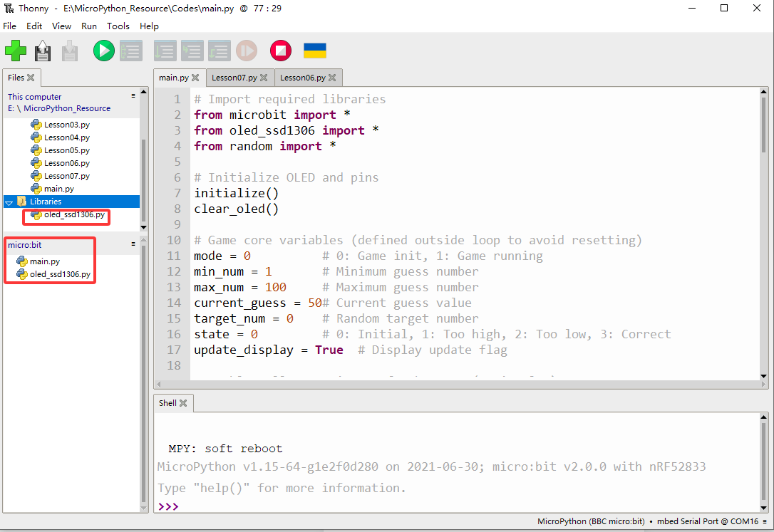Open micro:bit panel hamburger menu
This screenshot has width=774, height=532.
[133, 244]
